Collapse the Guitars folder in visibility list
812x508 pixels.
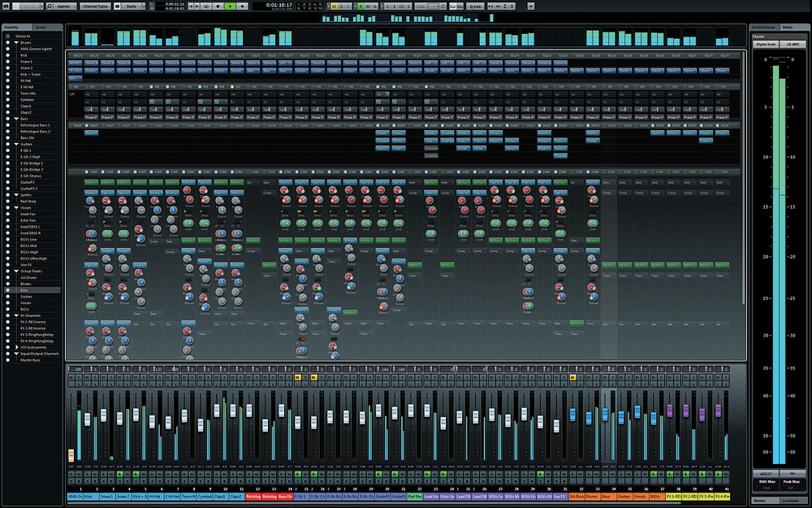point(16,144)
